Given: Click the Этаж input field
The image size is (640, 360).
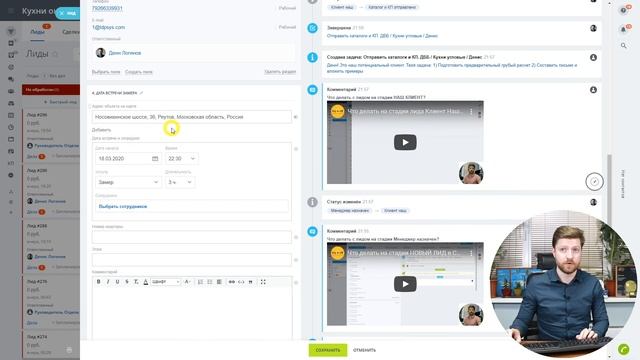Looking at the screenshot, I should [191, 260].
